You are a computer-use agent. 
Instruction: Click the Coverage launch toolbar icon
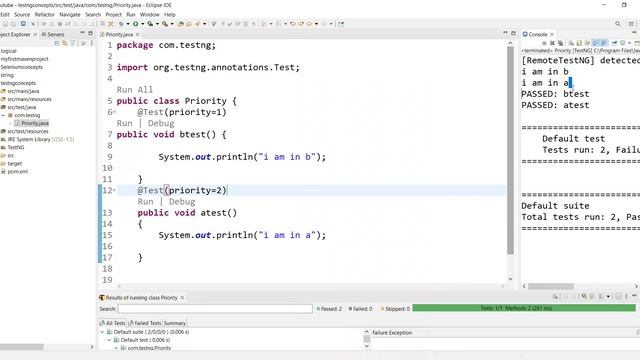pyautogui.click(x=150, y=24)
